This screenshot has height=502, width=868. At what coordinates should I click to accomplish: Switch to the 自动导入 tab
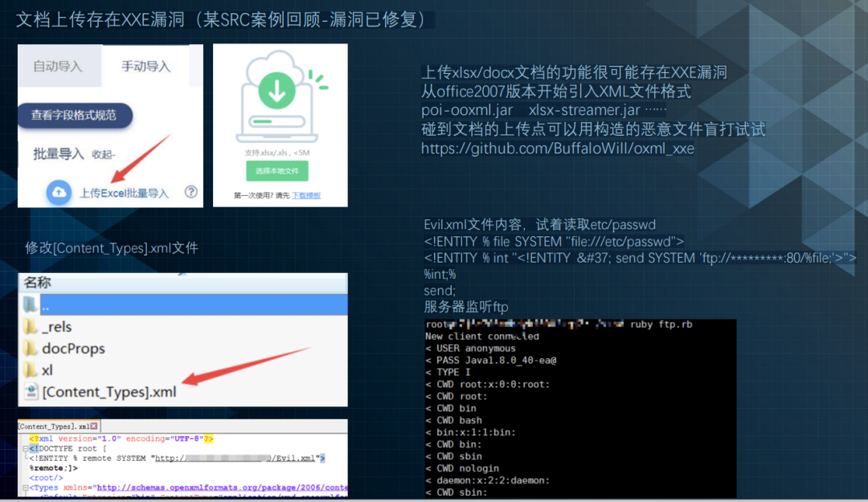[58, 67]
